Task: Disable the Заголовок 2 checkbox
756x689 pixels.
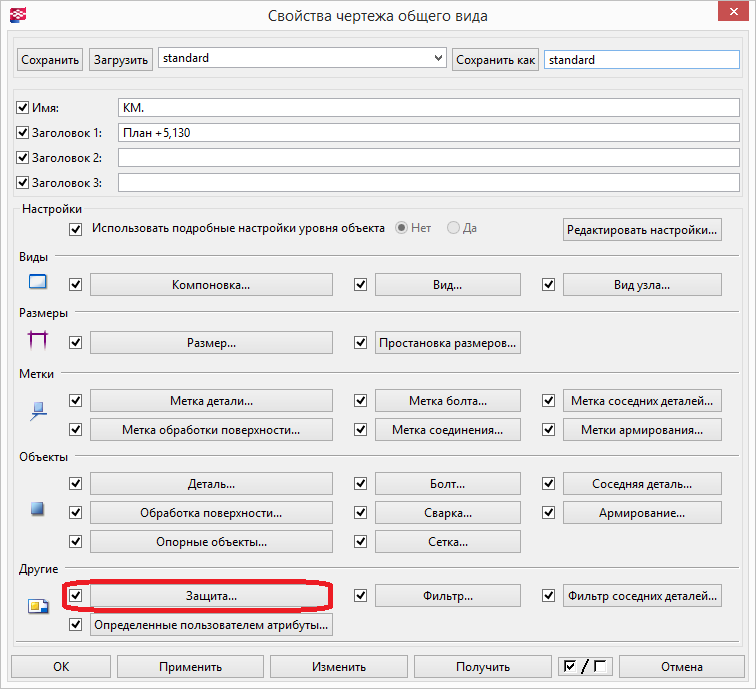Action: (24, 158)
